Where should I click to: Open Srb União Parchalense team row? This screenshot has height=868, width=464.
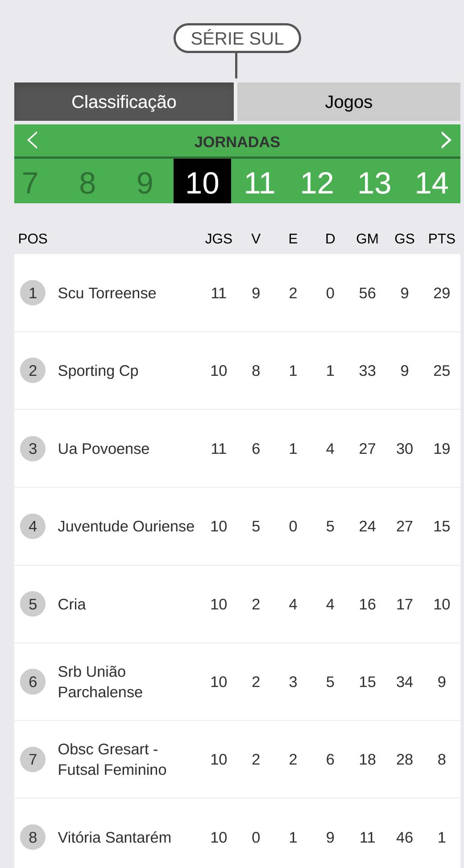click(100, 682)
